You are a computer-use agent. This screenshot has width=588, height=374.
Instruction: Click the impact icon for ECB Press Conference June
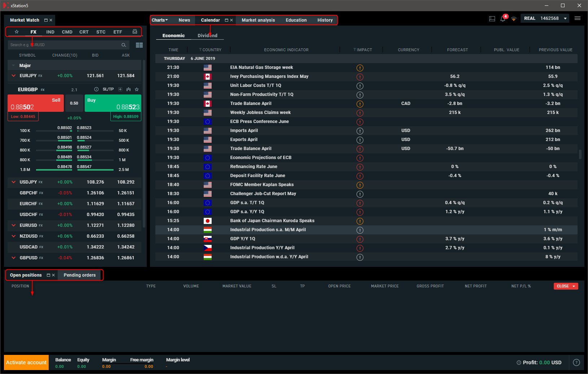360,122
